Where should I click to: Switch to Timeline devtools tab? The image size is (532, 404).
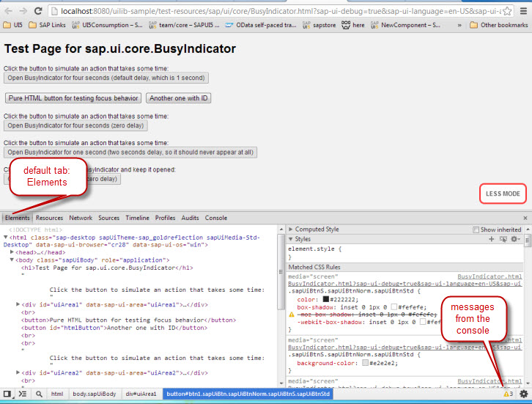[x=137, y=218]
